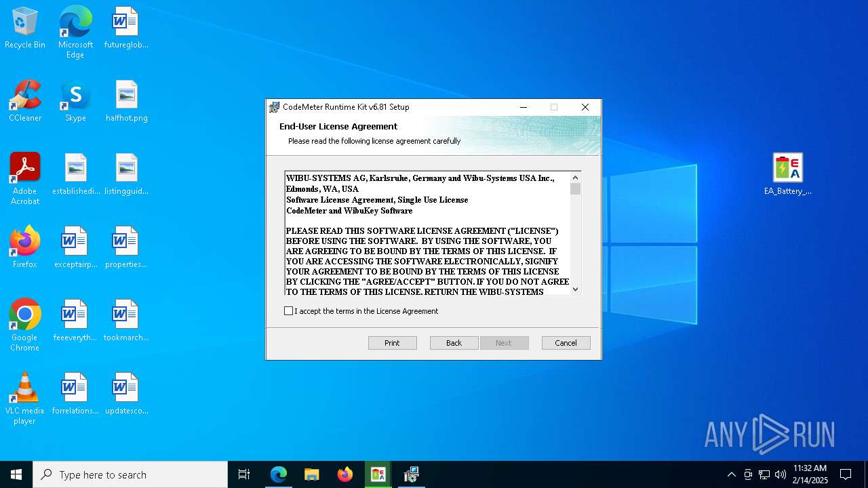Select establishedi image file on desktop
Viewport: 868px width, 488px height.
point(75,175)
